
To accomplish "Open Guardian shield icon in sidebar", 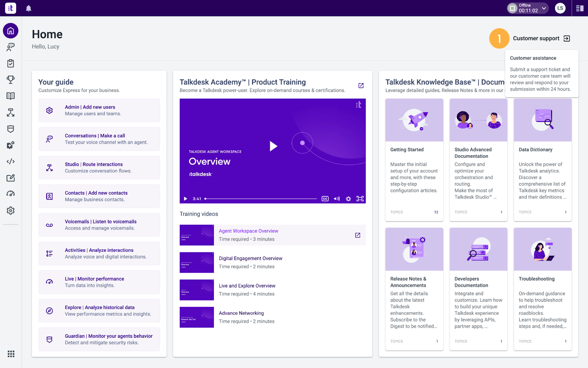I will click(x=11, y=129).
